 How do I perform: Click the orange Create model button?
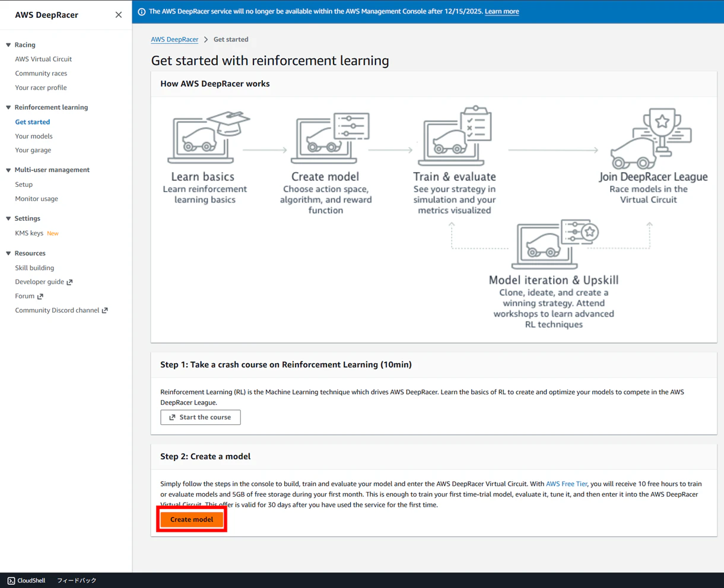192,519
